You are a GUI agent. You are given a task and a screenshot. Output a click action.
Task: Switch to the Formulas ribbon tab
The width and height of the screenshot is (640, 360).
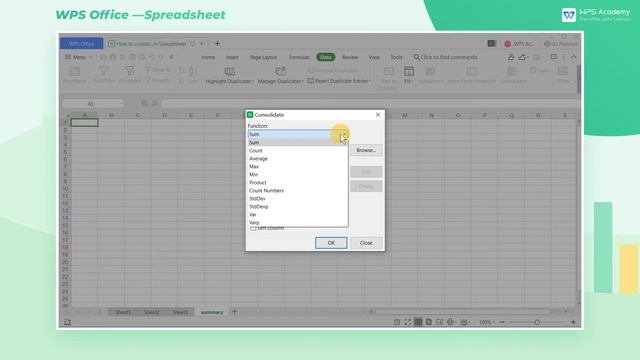pyautogui.click(x=299, y=57)
